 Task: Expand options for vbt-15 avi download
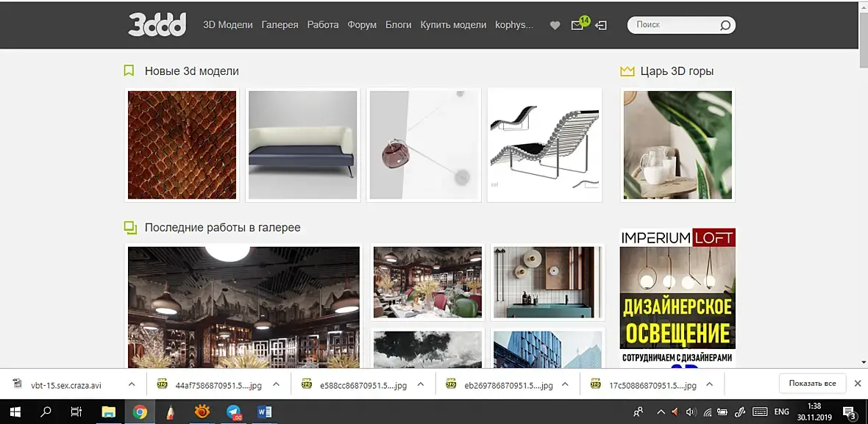[x=131, y=384]
